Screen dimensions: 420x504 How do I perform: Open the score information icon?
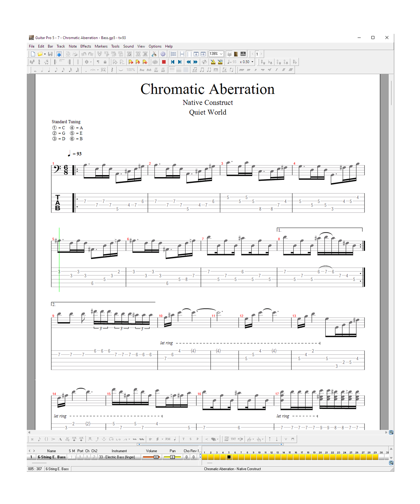click(x=59, y=54)
